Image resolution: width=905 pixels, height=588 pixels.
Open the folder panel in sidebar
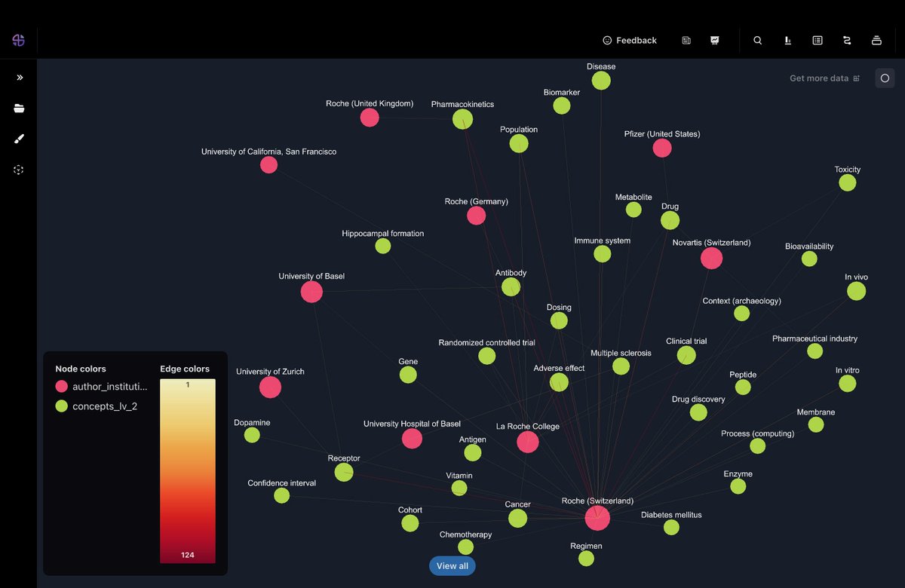pyautogui.click(x=19, y=109)
